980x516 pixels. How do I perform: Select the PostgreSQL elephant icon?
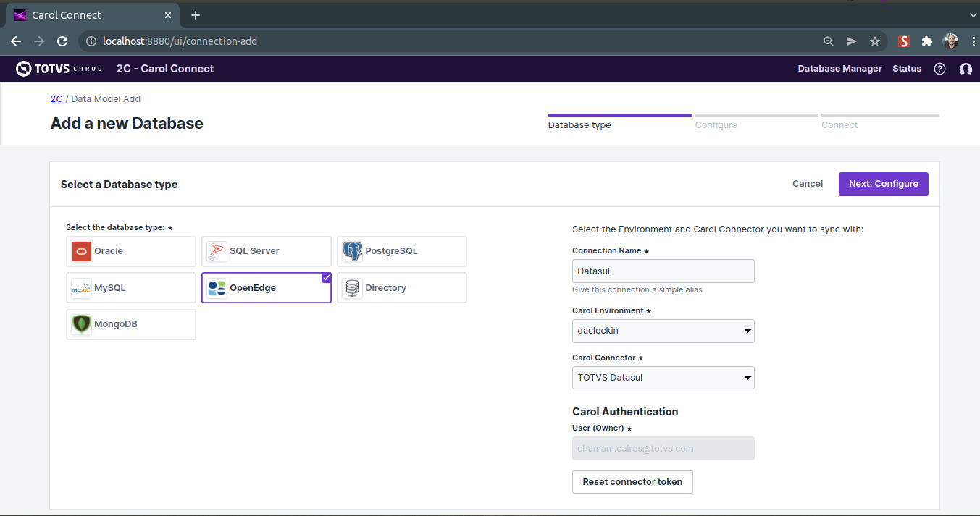tap(352, 251)
